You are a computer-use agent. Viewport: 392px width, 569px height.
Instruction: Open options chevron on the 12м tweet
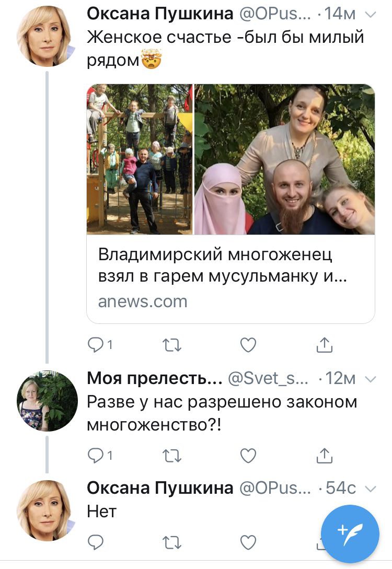(370, 379)
